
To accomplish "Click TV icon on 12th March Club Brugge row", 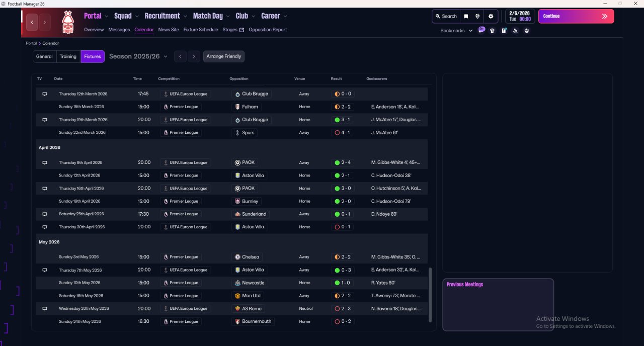I will point(44,94).
